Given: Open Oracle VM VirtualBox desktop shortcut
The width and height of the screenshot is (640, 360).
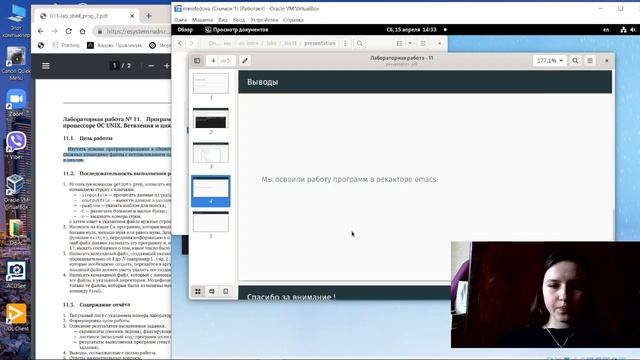Looking at the screenshot, I should coord(16,192).
